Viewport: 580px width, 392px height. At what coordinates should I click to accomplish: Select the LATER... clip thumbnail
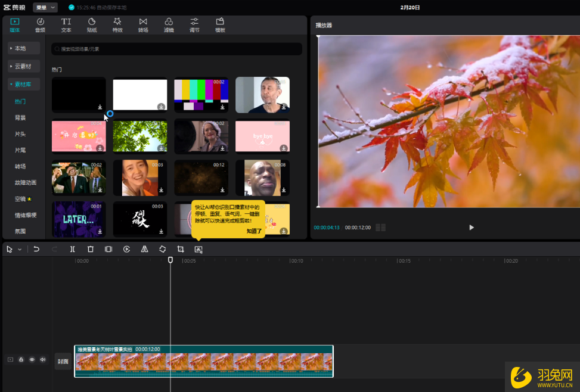(x=79, y=219)
